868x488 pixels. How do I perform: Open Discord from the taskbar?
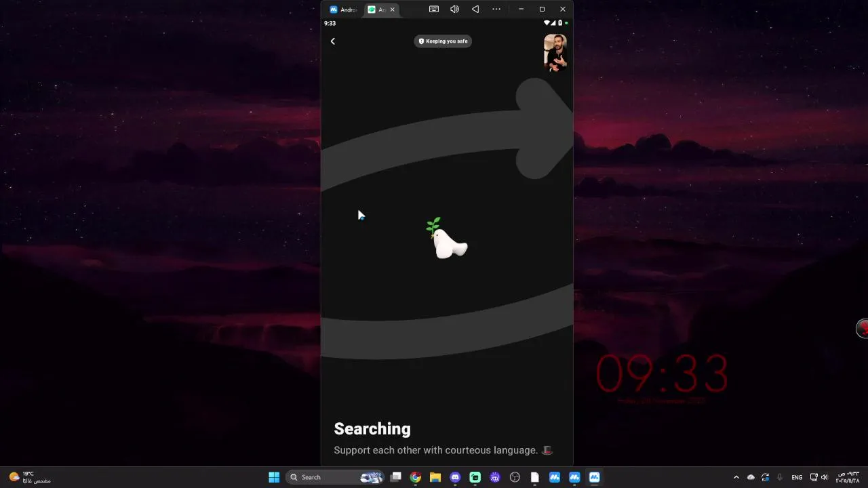pyautogui.click(x=455, y=477)
